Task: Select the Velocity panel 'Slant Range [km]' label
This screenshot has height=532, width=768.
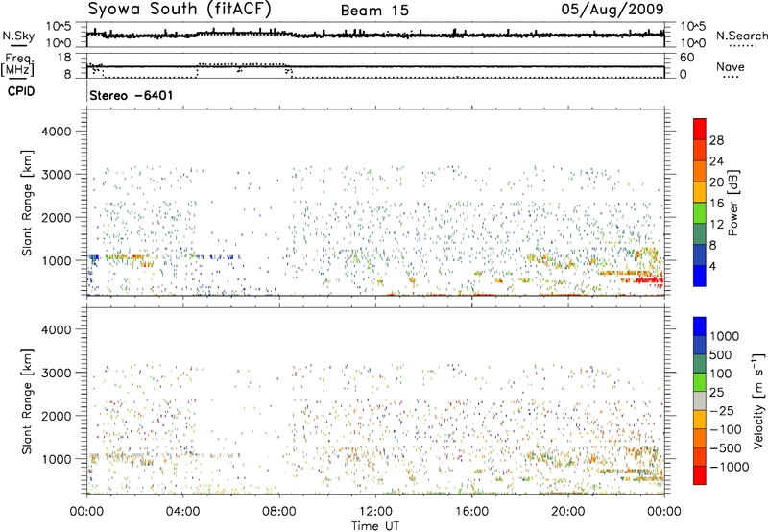Action: pyautogui.click(x=27, y=401)
